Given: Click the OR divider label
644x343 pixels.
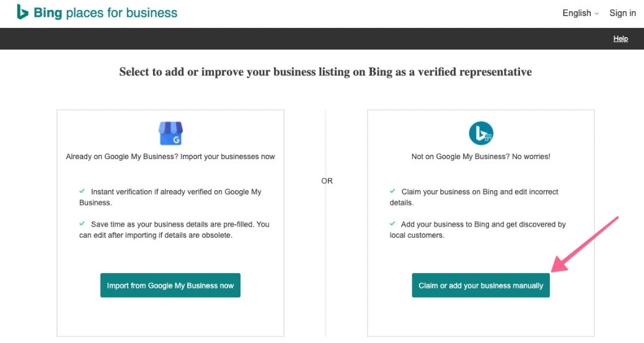Looking at the screenshot, I should coord(327,181).
